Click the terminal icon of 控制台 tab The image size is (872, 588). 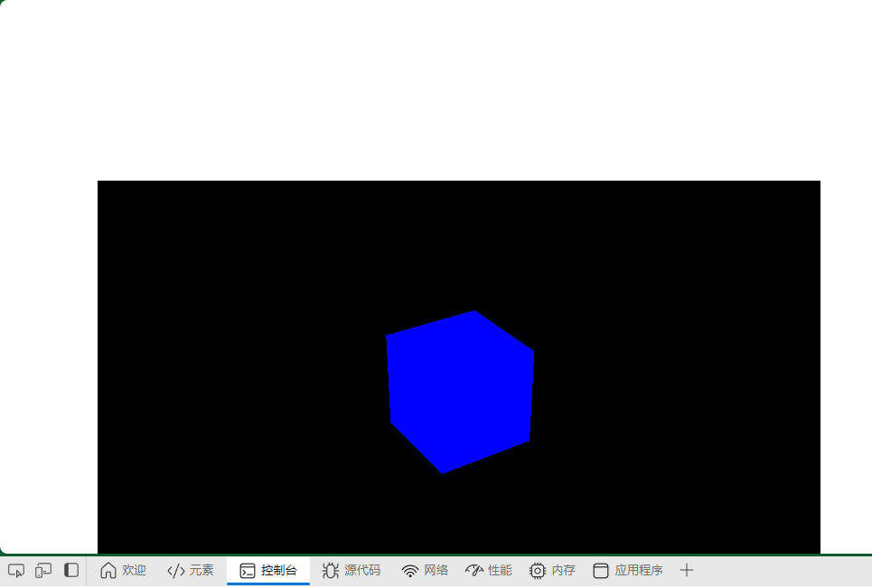pos(248,571)
